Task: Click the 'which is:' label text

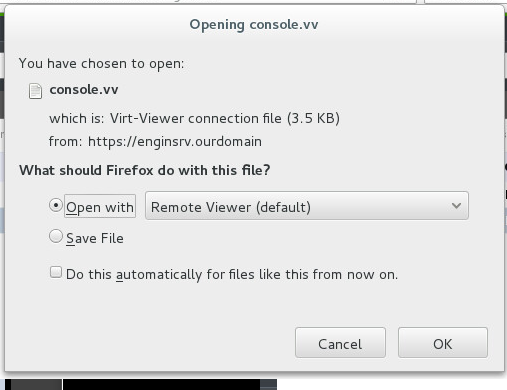Action: pos(77,118)
